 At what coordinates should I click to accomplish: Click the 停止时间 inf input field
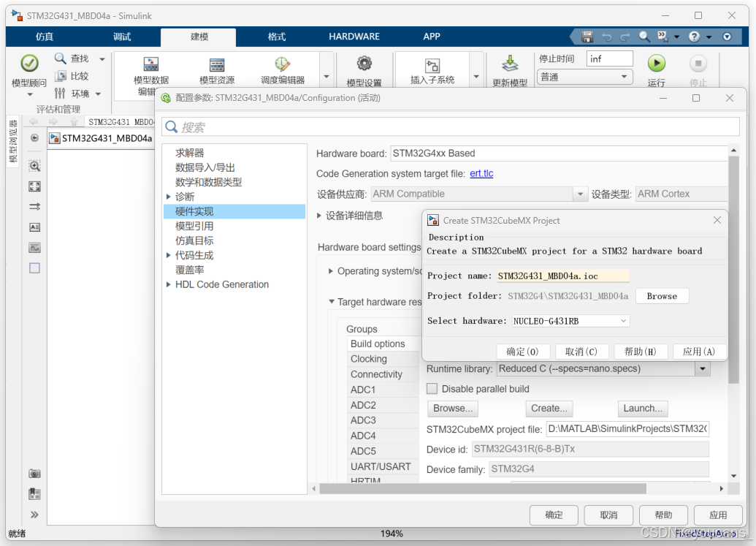pos(609,59)
